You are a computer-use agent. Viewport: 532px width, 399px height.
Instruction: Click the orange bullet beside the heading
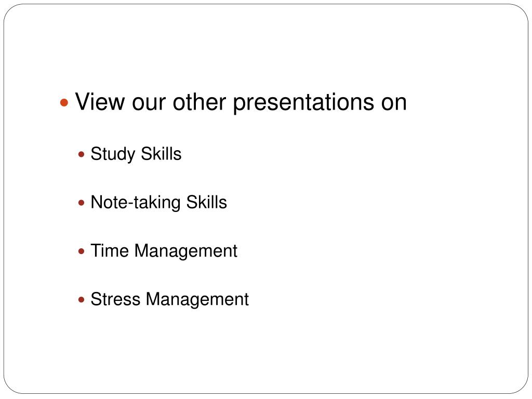point(64,102)
